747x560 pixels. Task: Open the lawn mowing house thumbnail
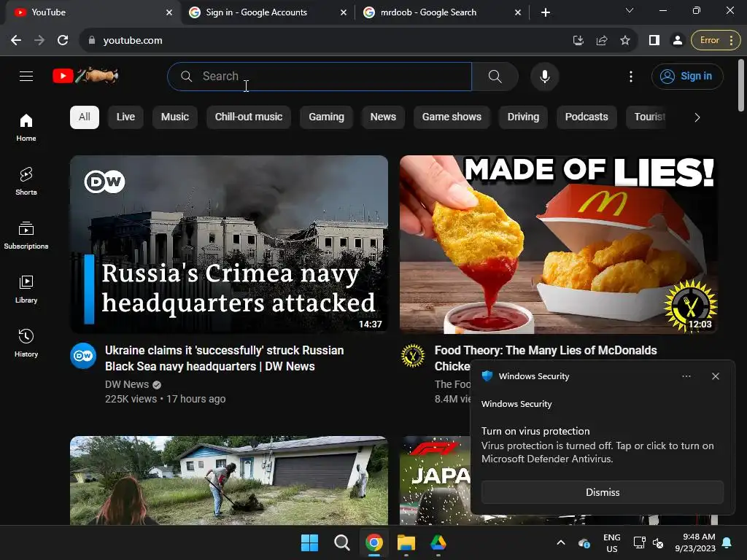point(228,481)
